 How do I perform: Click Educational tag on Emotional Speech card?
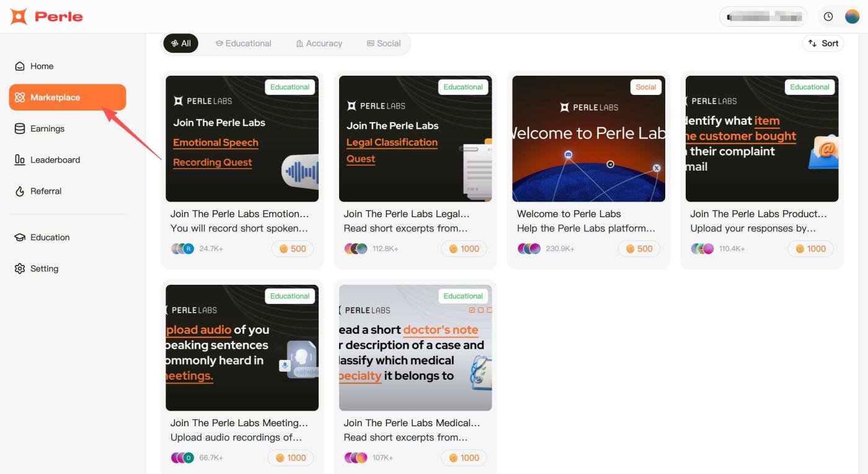pyautogui.click(x=290, y=87)
